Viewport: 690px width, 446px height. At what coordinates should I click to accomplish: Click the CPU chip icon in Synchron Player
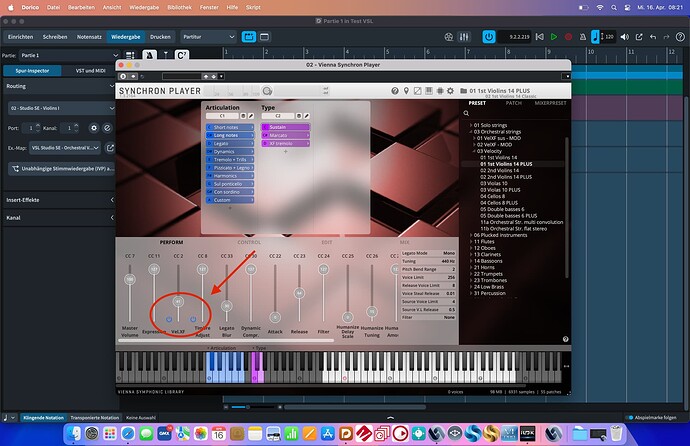pos(440,91)
